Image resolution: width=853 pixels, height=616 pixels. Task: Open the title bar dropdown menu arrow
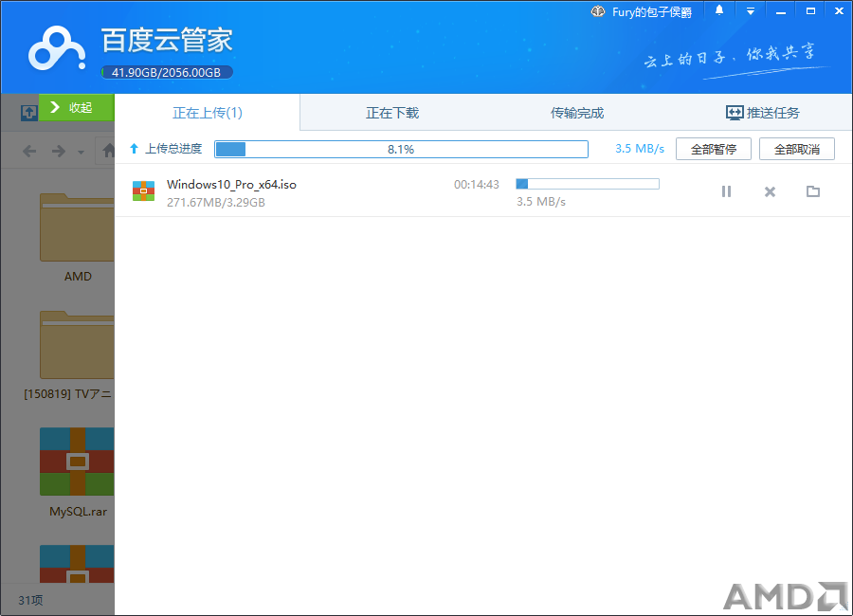pyautogui.click(x=751, y=11)
